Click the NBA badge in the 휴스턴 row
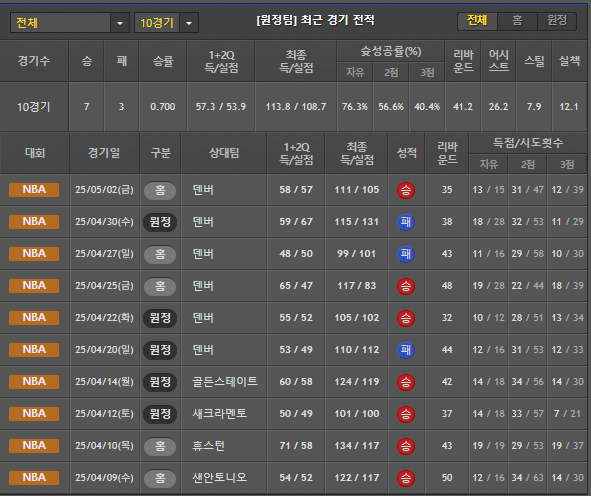The image size is (591, 496). (x=34, y=446)
